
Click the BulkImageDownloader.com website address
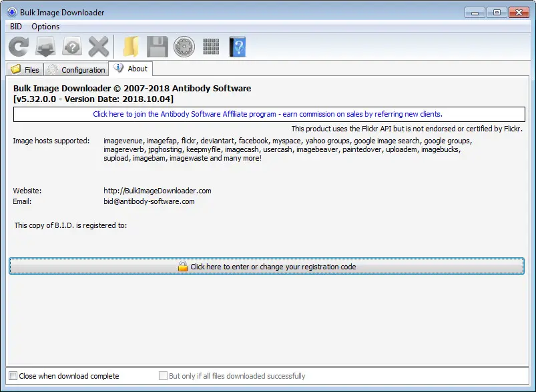158,191
